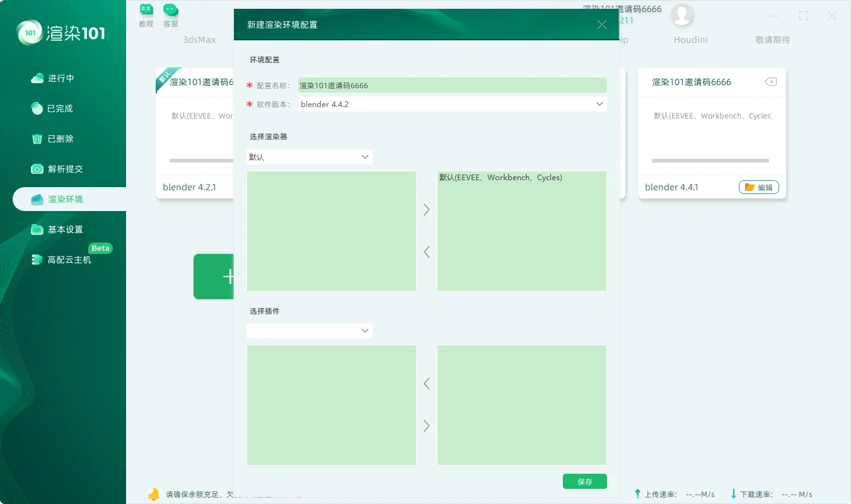The height and width of the screenshot is (504, 851).
Task: Click the 进行中 cloud icon
Action: (37, 78)
